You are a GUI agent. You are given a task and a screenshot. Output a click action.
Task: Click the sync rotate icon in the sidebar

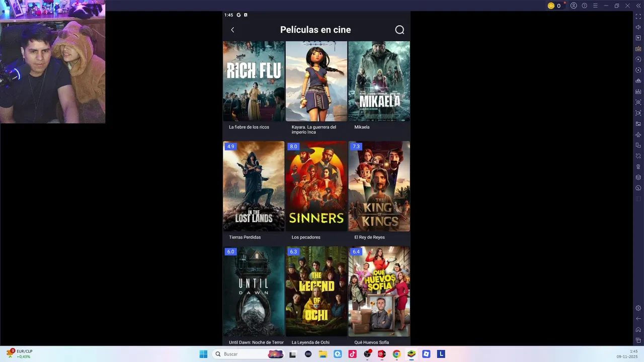click(638, 70)
